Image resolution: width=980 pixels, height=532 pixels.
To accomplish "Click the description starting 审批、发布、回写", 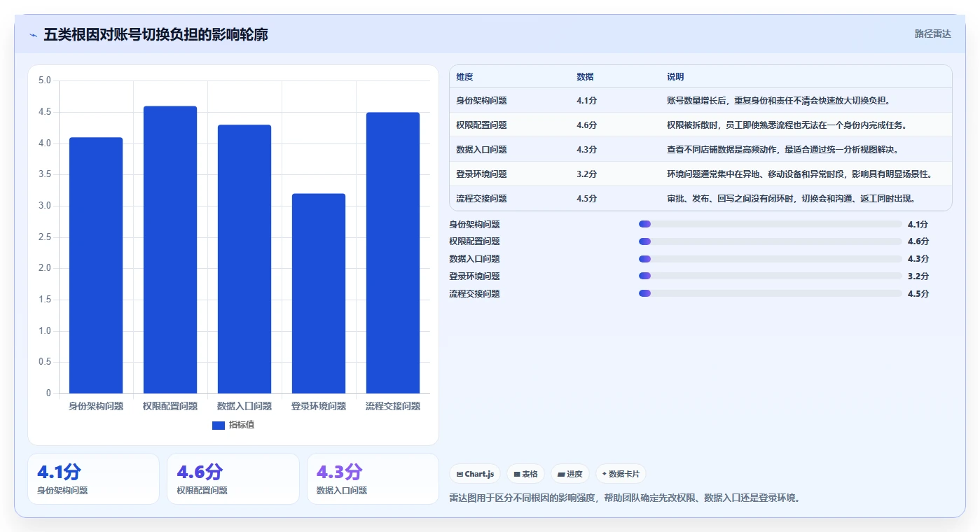I will pos(791,199).
